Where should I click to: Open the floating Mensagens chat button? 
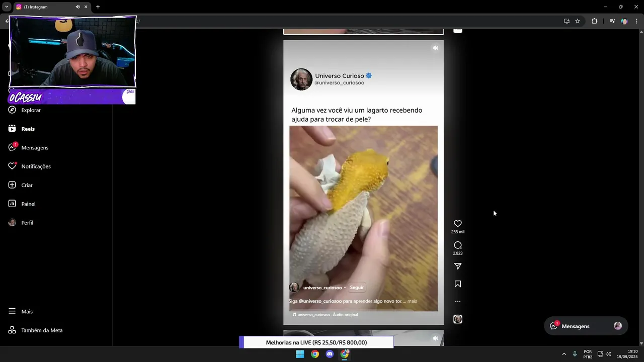[x=586, y=326]
